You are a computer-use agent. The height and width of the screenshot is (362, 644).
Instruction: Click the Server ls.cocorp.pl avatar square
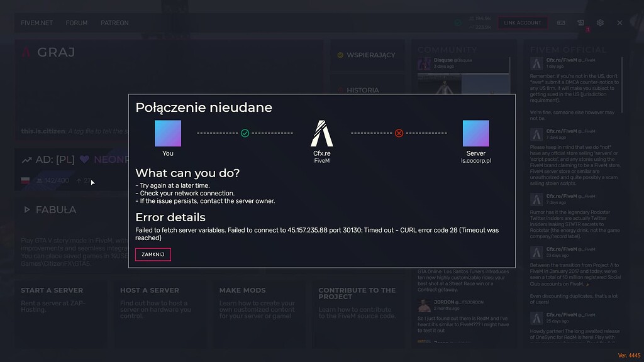[475, 133]
